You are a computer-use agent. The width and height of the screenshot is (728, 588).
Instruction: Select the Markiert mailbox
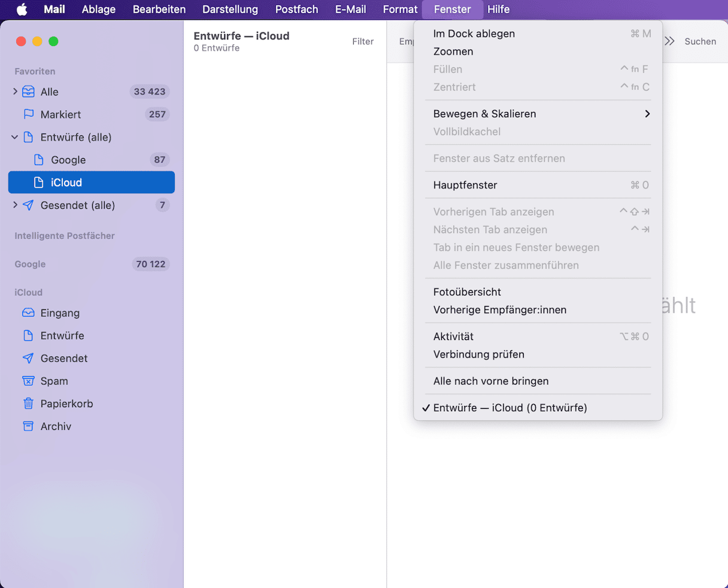92,114
